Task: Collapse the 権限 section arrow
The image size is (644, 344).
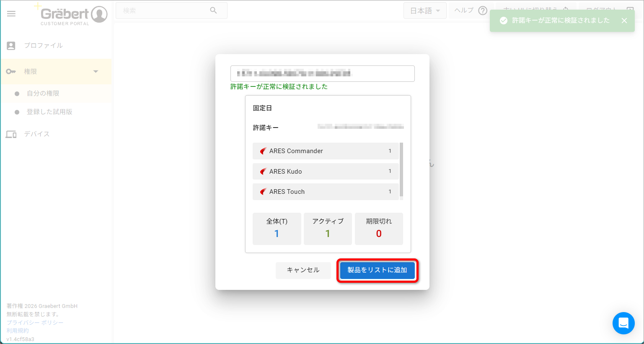Action: tap(96, 72)
